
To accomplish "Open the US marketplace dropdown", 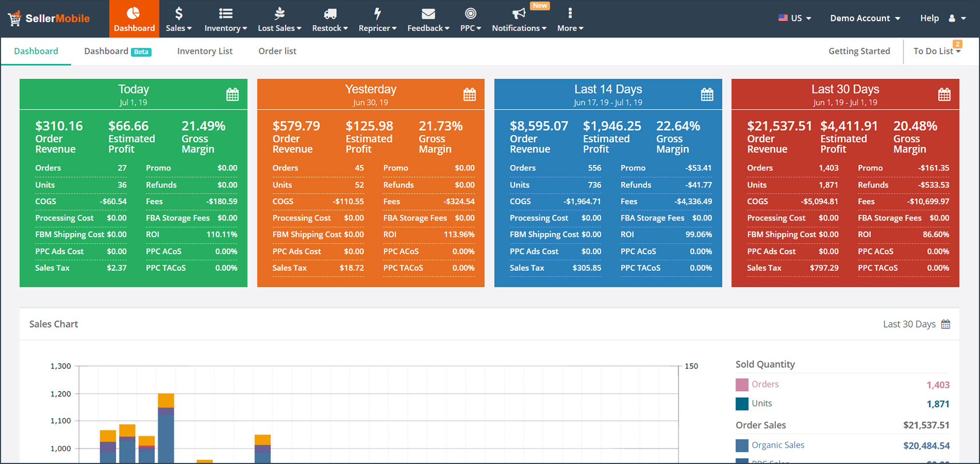I will point(795,18).
